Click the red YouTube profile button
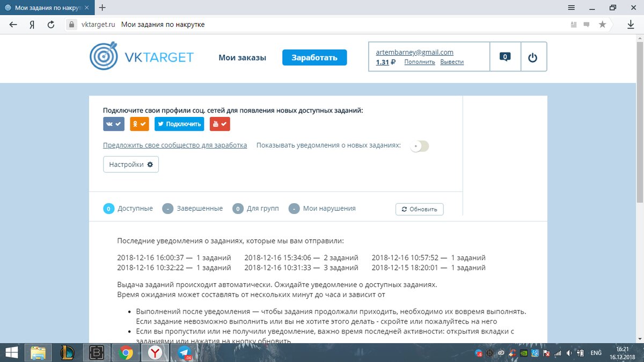 click(219, 124)
